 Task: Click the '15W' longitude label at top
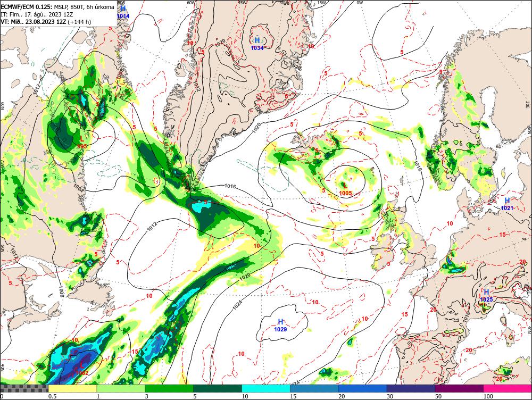321,3
